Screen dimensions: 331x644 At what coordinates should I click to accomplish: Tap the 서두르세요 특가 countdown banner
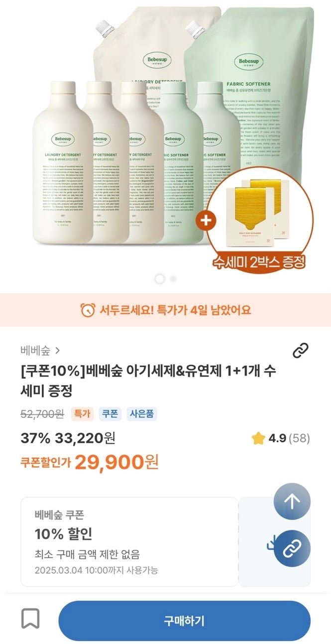pos(165,310)
